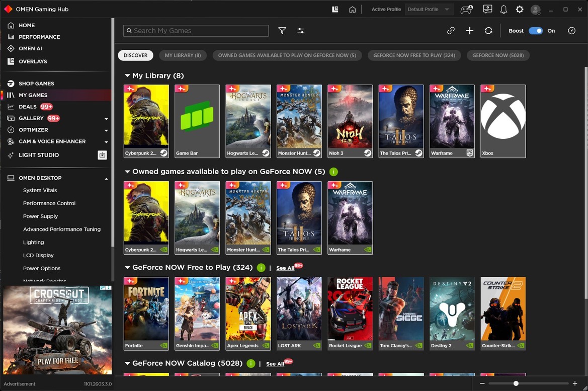Open GeForce NOW (5028) tab

[x=498, y=55]
